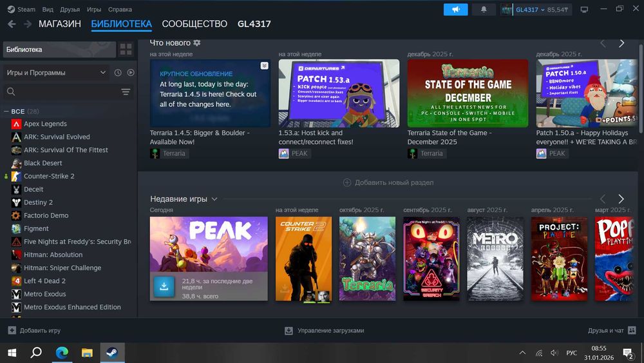This screenshot has height=363, width=644.
Task: Switch to МАГАЗИН tab
Action: tap(60, 24)
